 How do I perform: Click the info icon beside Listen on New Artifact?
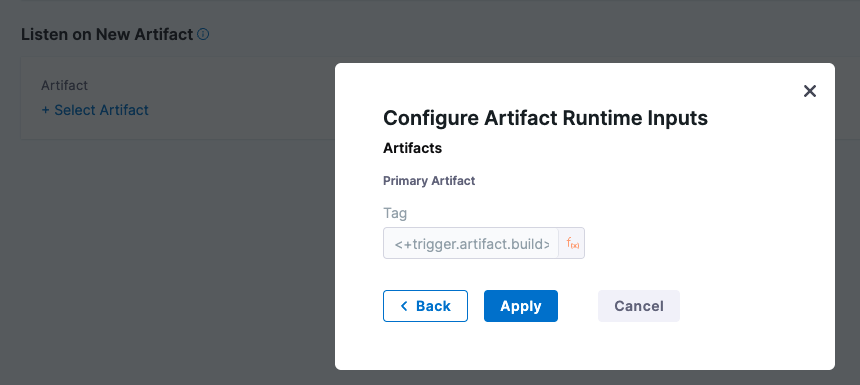click(203, 35)
